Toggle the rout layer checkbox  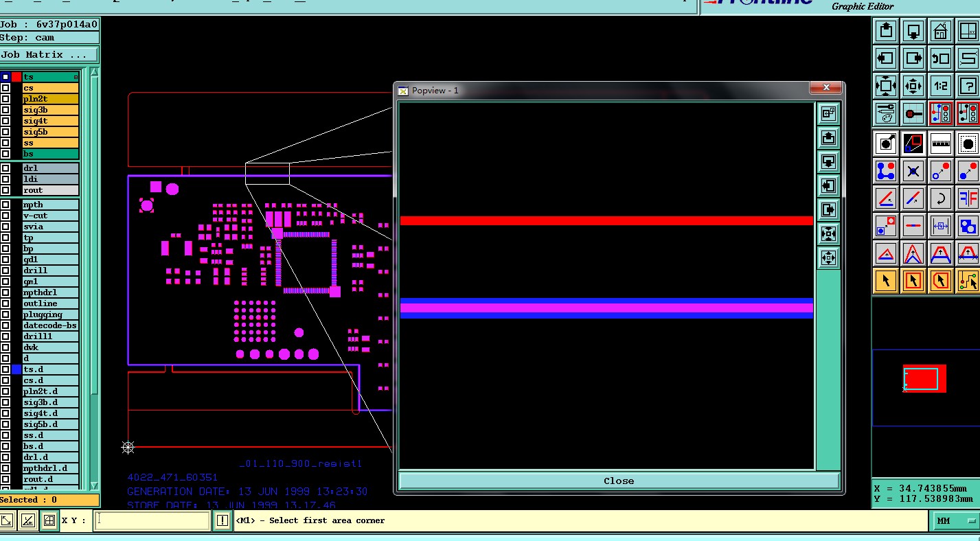click(5, 190)
